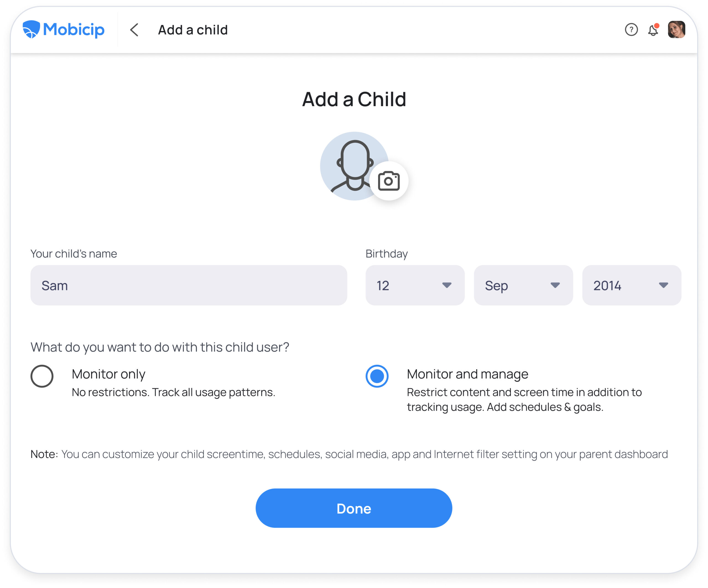Click the camera icon to upload child photo
Image resolution: width=708 pixels, height=588 pixels.
pos(388,181)
